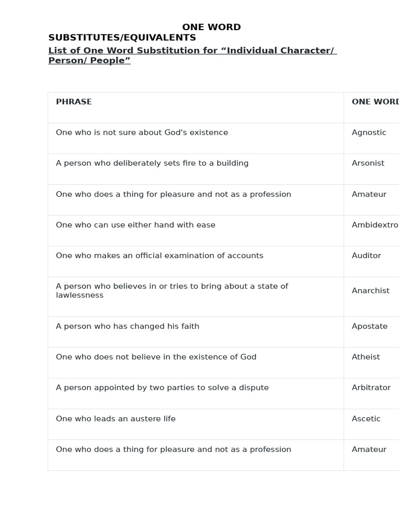Select the "Arsonist" table cell
The image size is (399, 532).
click(368, 163)
